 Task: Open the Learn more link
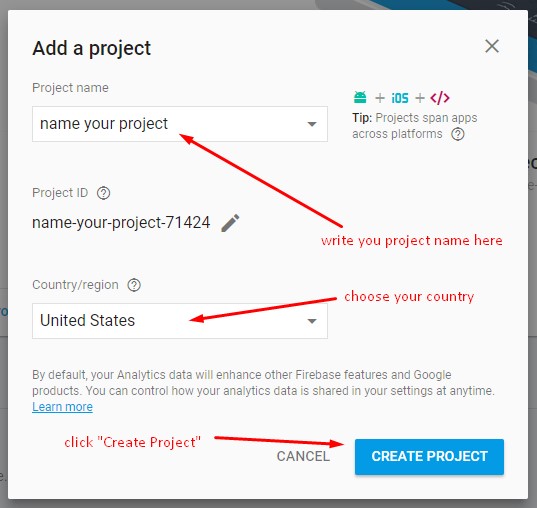tap(62, 407)
